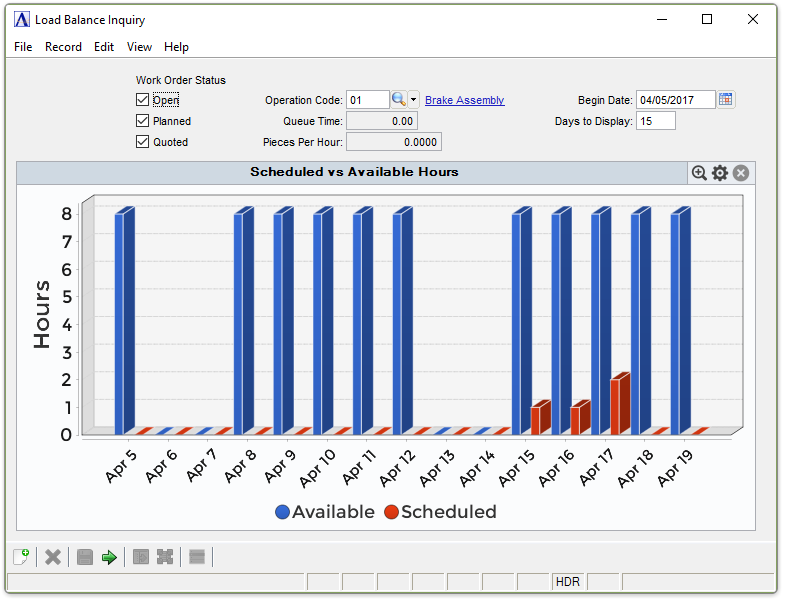Open the Begin Date calendar picker
786x602 pixels.
click(x=727, y=99)
